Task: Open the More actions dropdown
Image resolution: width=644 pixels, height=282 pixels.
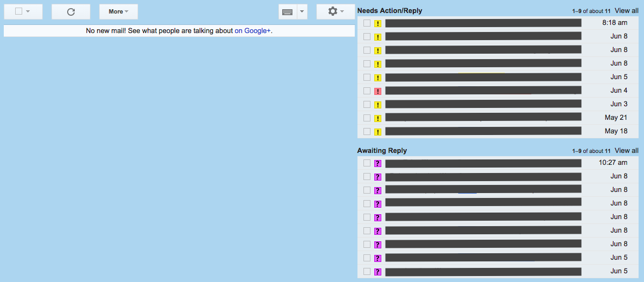Action: (118, 12)
